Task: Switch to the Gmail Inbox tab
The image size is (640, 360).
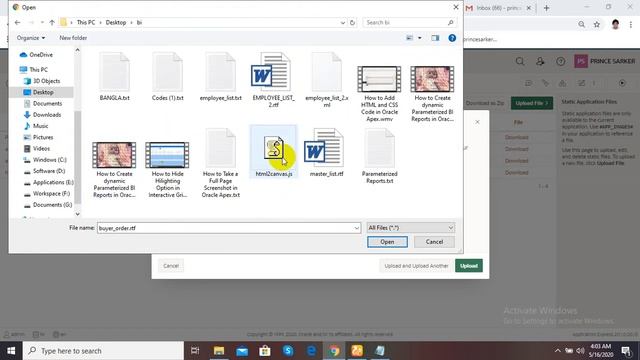Action: tap(498, 8)
